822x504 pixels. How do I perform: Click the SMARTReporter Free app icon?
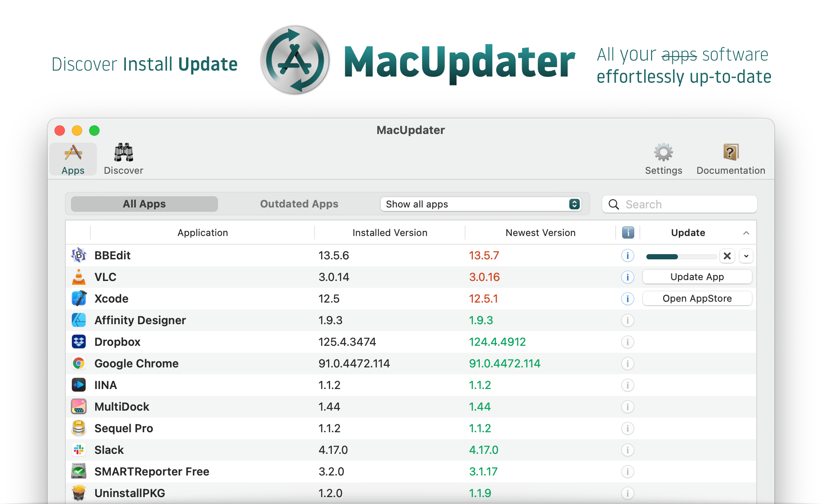click(79, 472)
